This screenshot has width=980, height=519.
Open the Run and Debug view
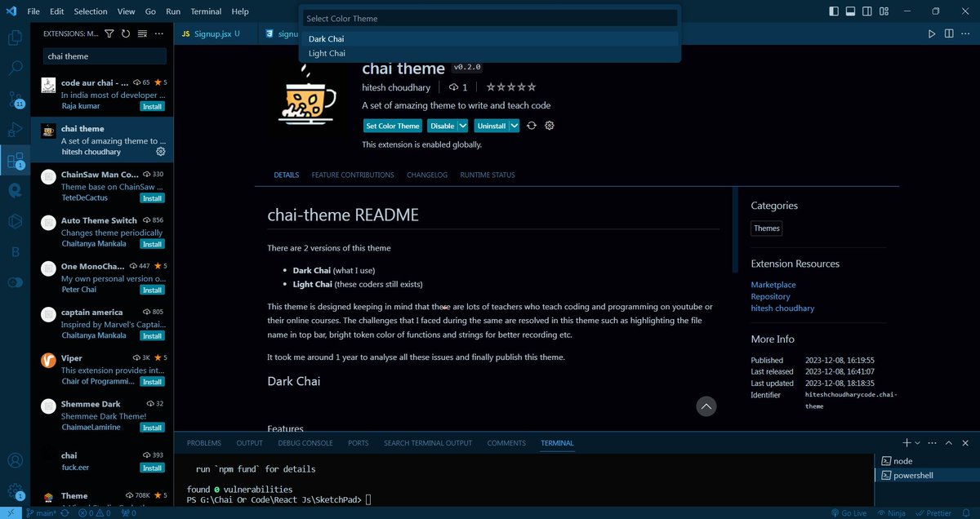15,129
